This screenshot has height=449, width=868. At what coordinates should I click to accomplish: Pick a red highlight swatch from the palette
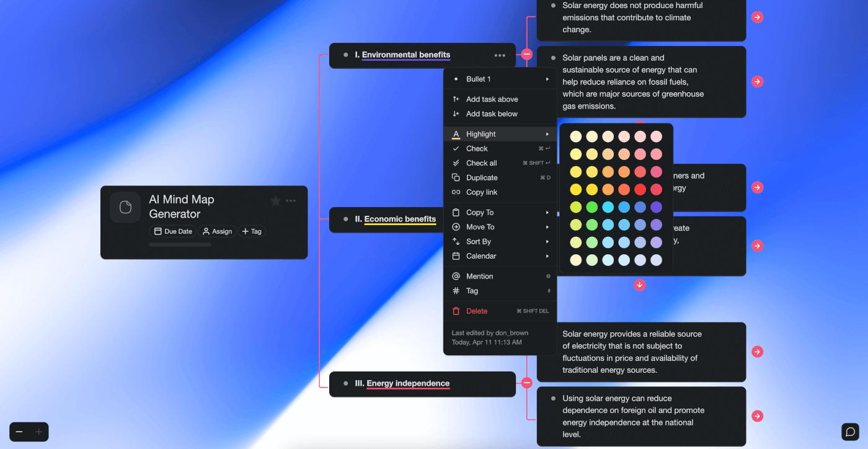coord(640,189)
